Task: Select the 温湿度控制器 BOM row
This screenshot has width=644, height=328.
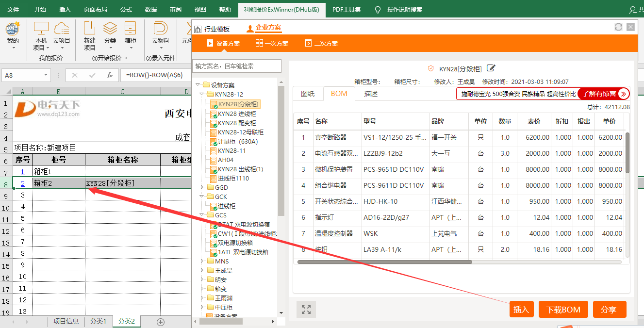Action: pos(459,233)
